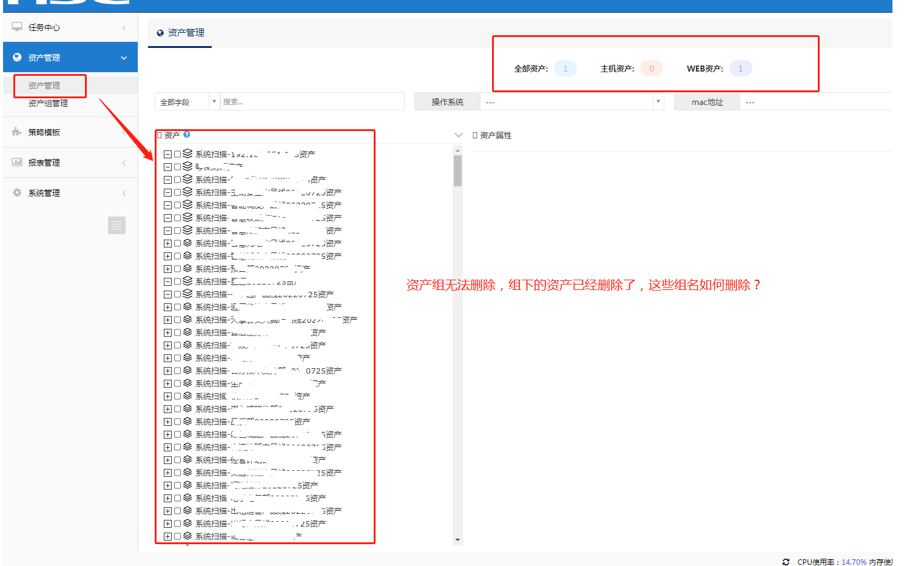Viewport: 924px width, 566px height.
Task: Open the 全部字段 field dropdown
Action: coord(187,102)
